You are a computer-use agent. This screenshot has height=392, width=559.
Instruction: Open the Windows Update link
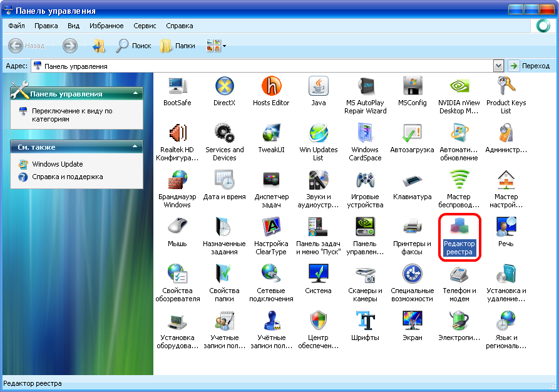point(58,164)
